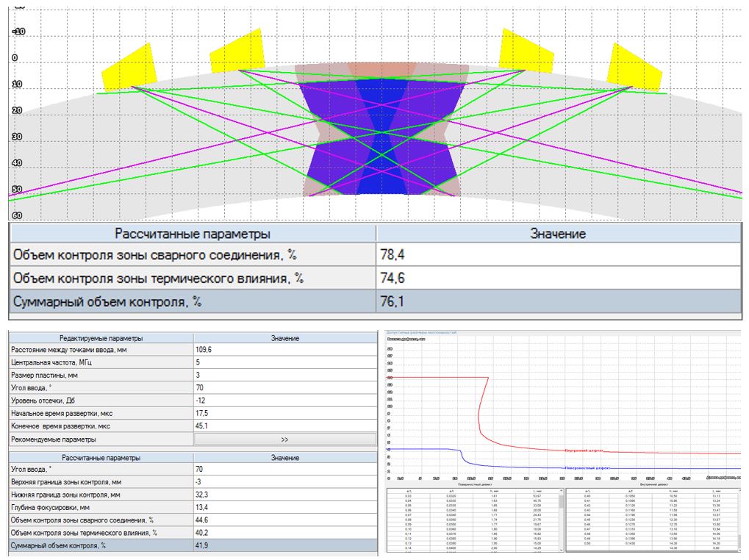
Task: Select the Центральная частота value field
Action: [x=284, y=362]
